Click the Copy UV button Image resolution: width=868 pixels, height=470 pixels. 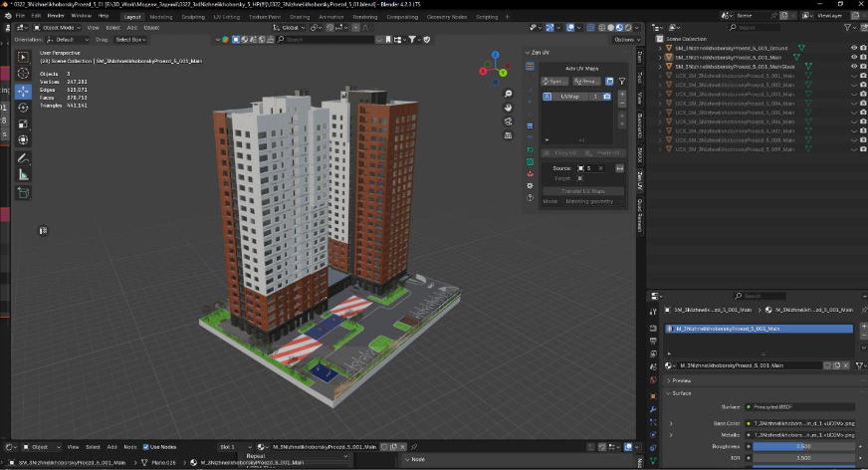point(560,152)
